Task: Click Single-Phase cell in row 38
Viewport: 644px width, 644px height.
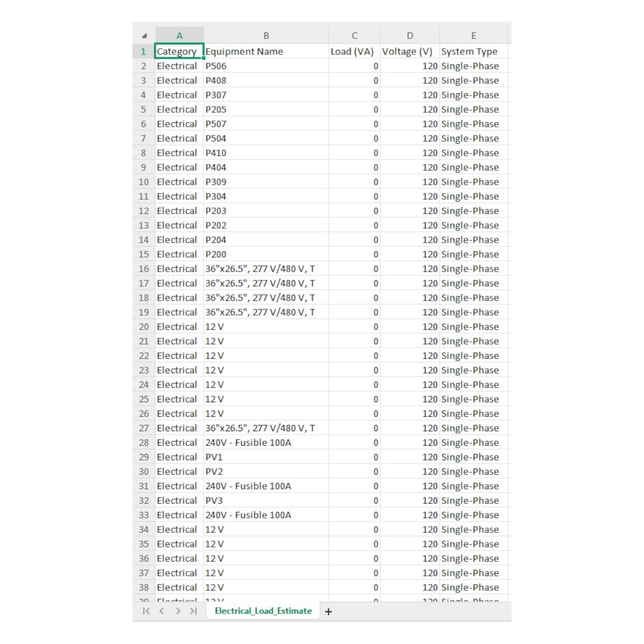Action: 473,587
